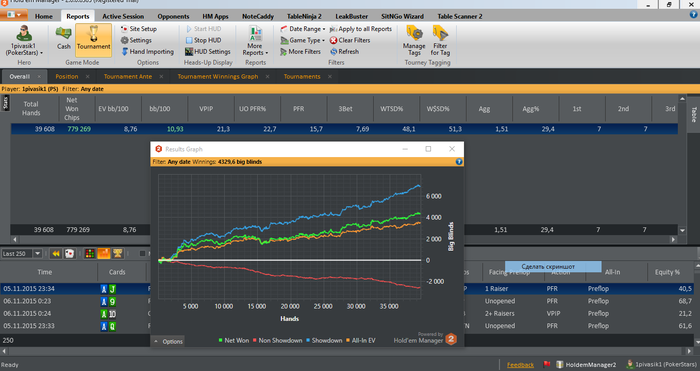This screenshot has width=700, height=371.
Task: Click Clear Filters button
Action: [x=350, y=40]
